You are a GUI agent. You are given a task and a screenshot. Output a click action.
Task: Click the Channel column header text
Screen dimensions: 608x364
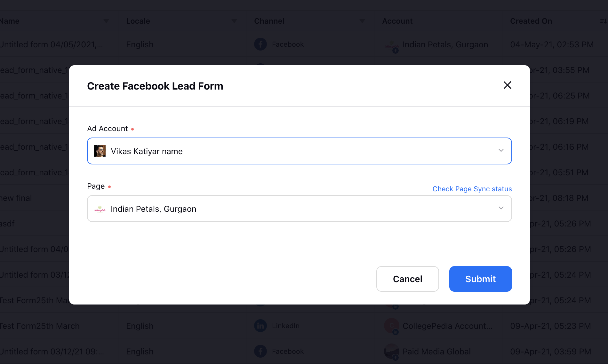pos(269,21)
